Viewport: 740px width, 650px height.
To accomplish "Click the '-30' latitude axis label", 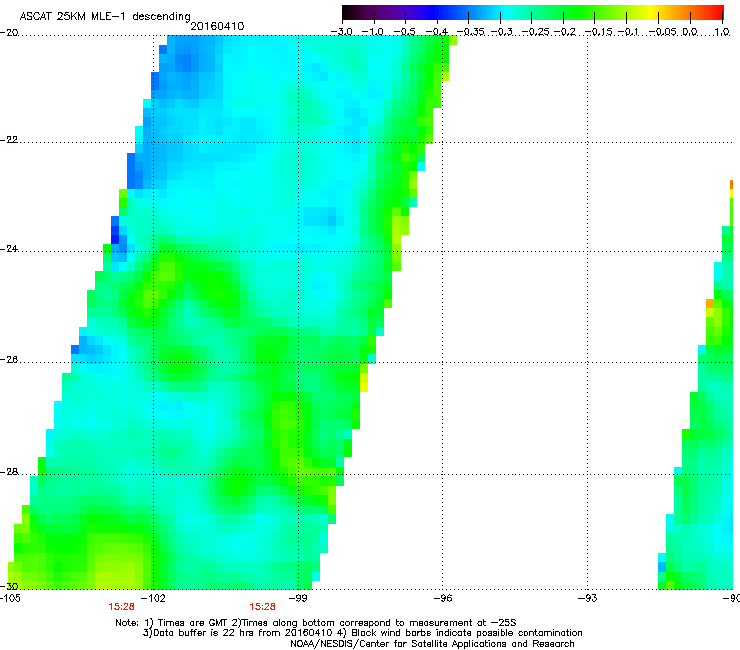I will click(x=9, y=586).
